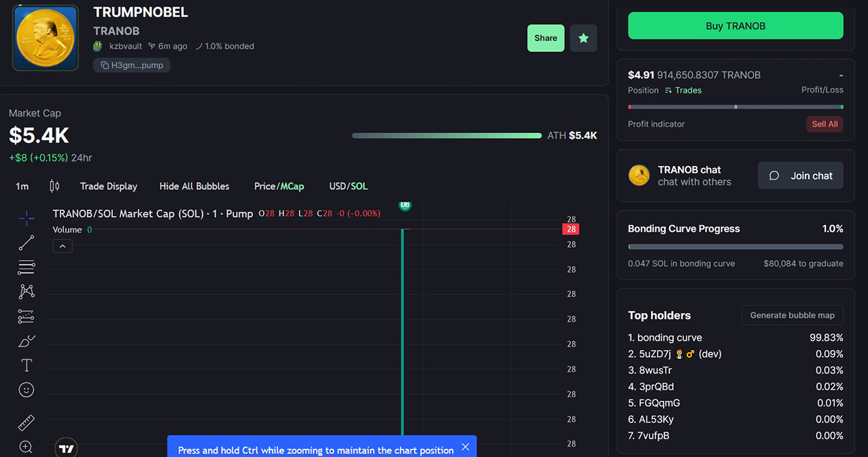Viewport: 868px width, 457px height.
Task: Open the 1m timeframe dropdown
Action: [x=22, y=186]
